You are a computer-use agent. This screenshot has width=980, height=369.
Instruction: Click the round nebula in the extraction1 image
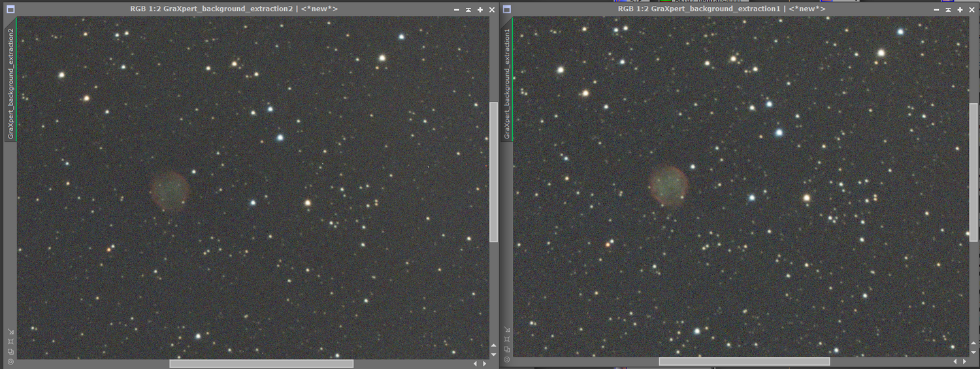(x=669, y=185)
